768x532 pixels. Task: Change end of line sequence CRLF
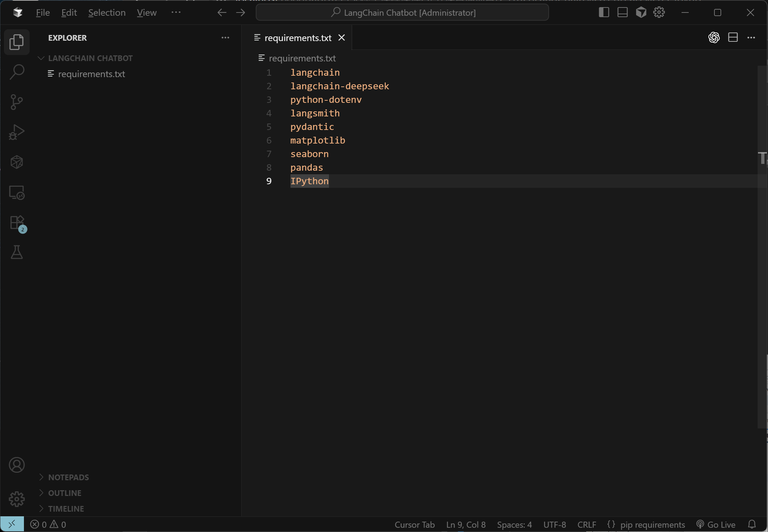(x=587, y=524)
